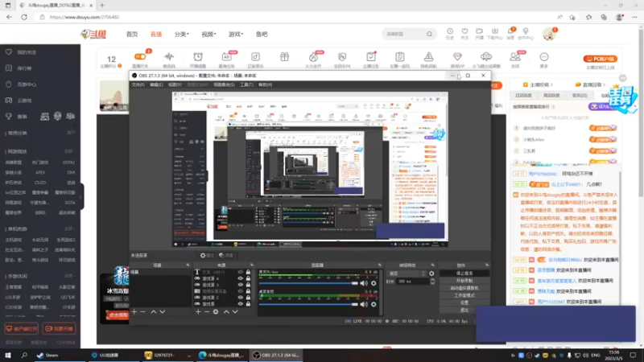This screenshot has height=362, width=644.
Task: Open 房管 people icon in streamer toolbar
Action: (x=515, y=56)
